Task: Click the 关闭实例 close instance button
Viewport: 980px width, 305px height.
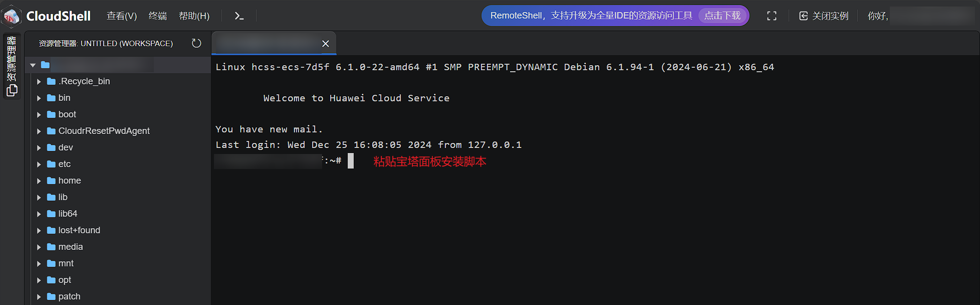Action: pos(824,16)
